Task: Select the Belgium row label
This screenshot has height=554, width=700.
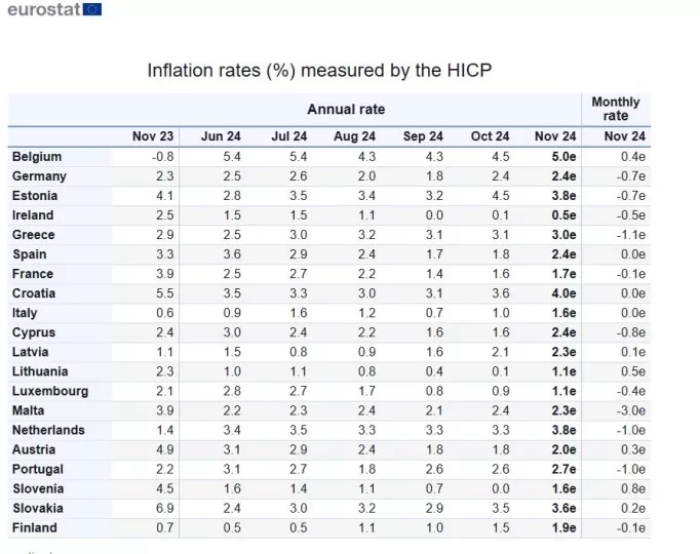Action: click(37, 157)
